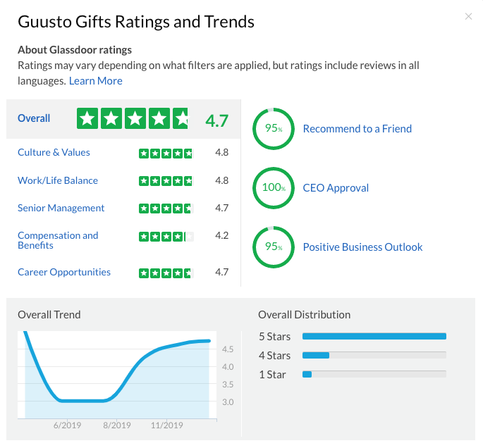The height and width of the screenshot is (448, 483).
Task: Click the Guusto Gifts Ratings and Trends title
Action: coord(136,22)
